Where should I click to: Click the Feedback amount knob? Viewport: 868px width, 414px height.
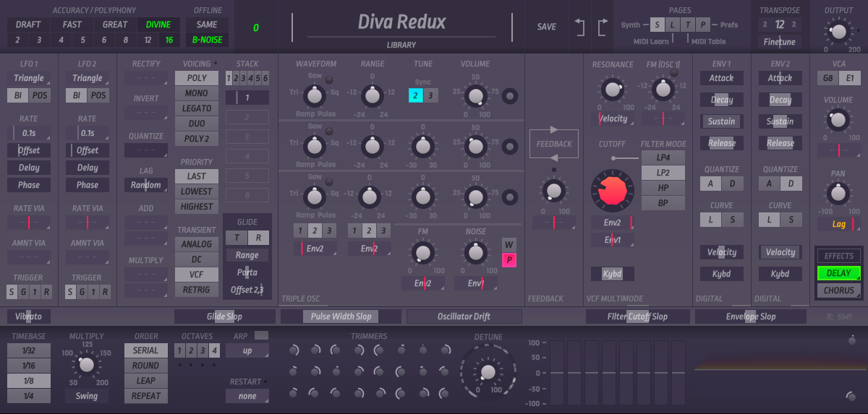click(x=553, y=191)
